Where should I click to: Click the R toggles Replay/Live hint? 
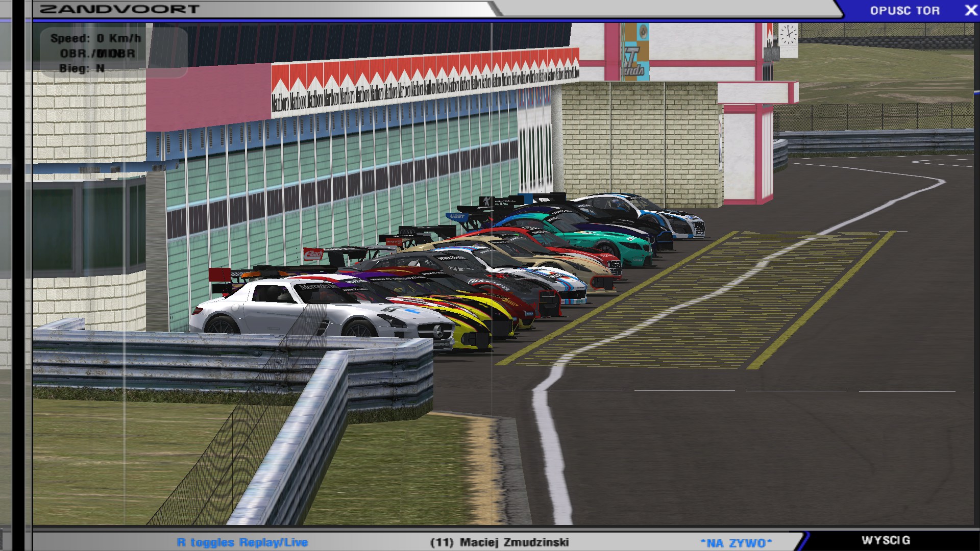242,542
